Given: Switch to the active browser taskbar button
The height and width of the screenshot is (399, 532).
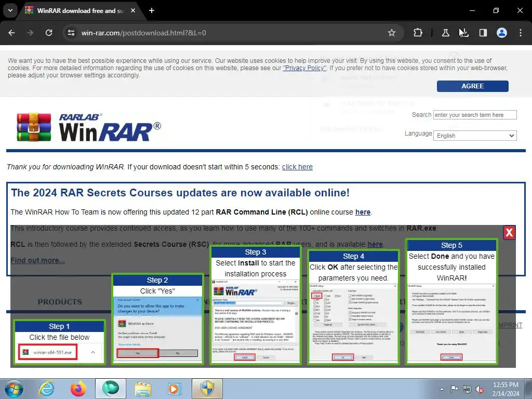Looking at the screenshot, I should click(x=111, y=389).
